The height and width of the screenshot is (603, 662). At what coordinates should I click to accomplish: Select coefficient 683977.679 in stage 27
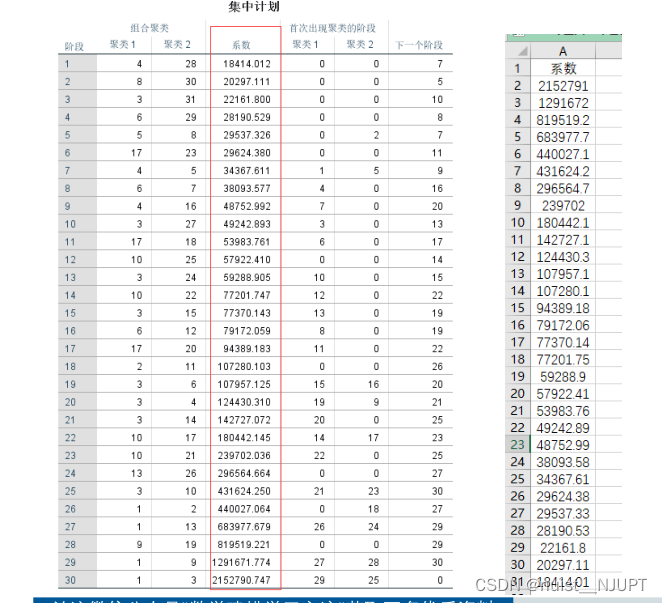pos(244,527)
